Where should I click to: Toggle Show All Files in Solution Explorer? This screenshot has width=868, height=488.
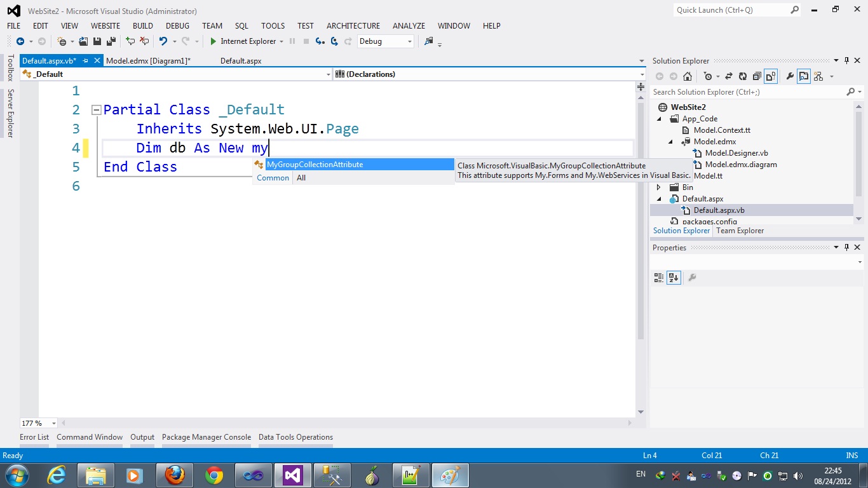(x=771, y=76)
